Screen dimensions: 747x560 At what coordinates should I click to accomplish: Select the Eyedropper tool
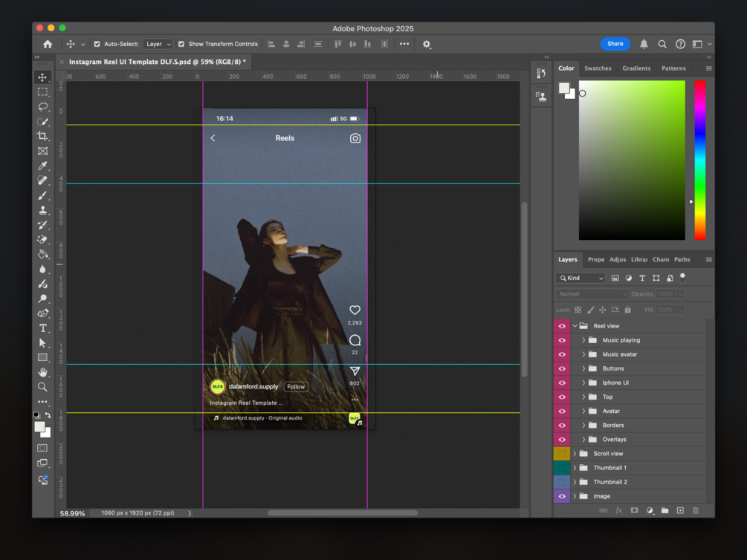point(42,166)
